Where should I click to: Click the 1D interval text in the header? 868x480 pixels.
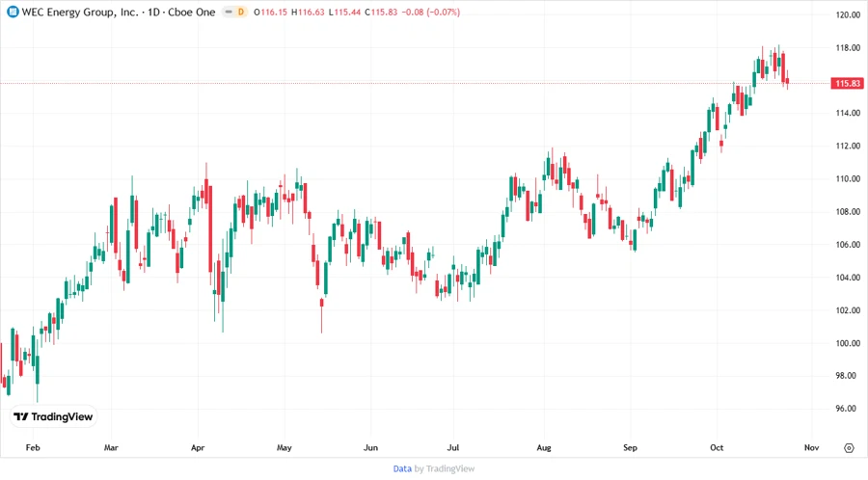(x=154, y=13)
